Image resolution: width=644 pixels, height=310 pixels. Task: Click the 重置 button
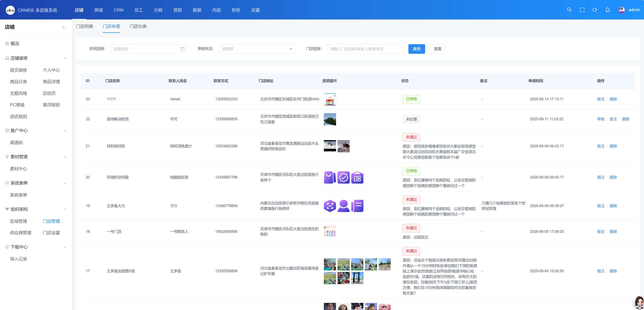[437, 49]
